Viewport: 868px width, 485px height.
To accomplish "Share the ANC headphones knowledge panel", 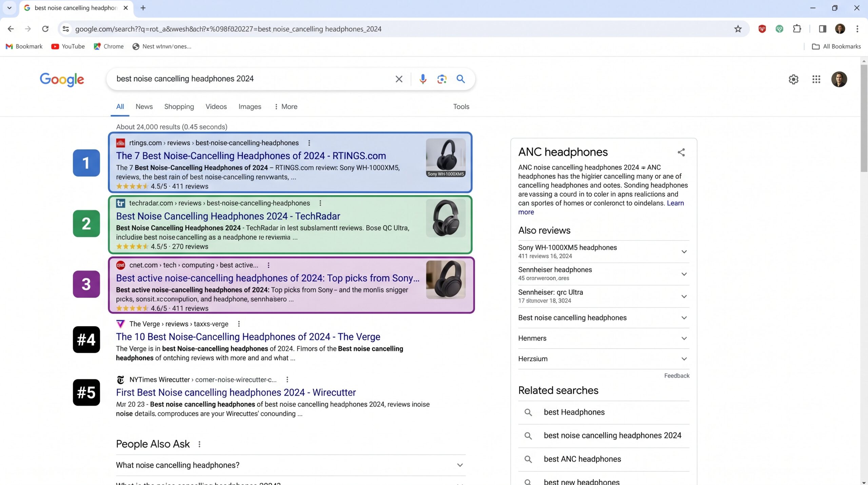I will [681, 152].
